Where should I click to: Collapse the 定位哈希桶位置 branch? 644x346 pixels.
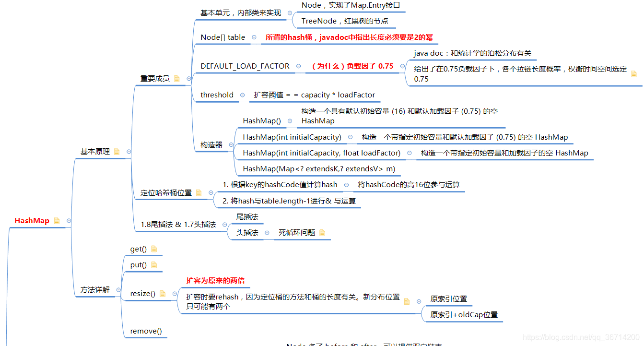[211, 192]
